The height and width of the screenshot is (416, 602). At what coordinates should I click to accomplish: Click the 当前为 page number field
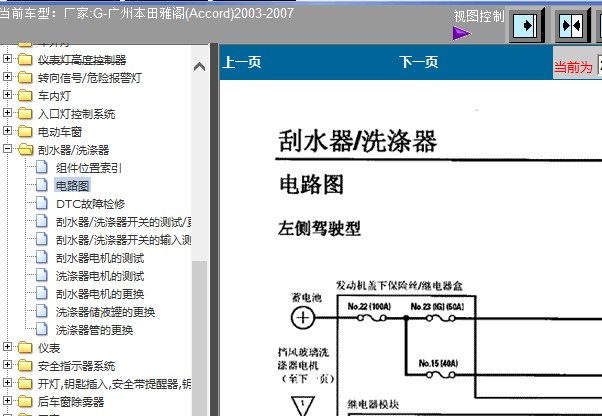tap(599, 65)
